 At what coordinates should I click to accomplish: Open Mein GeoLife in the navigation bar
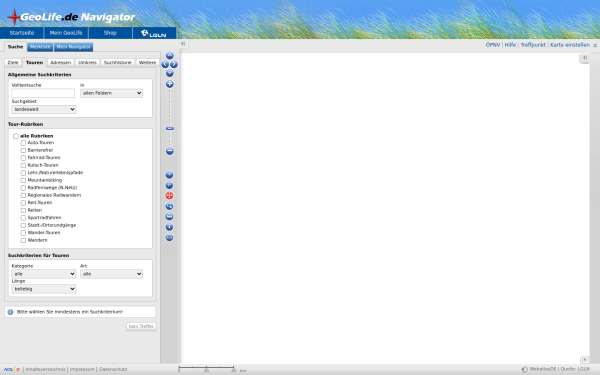coord(66,33)
